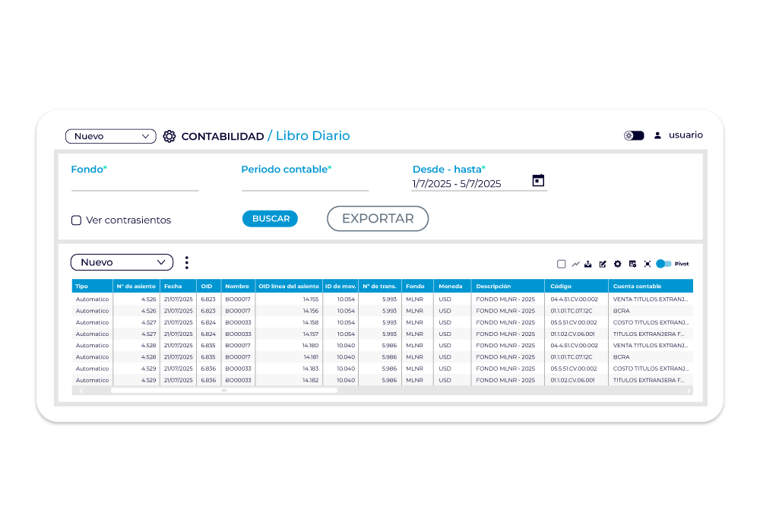Screen dimensions: 760x532
Task: Toggle the Pivot switch
Action: pyautogui.click(x=663, y=264)
